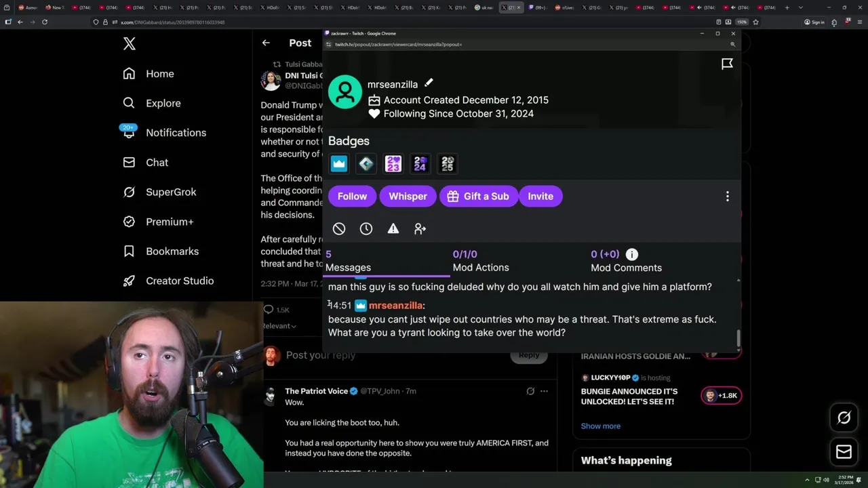Viewport: 868px width, 488px height.
Task: Click the Twitch popup URL address bar
Action: [x=398, y=44]
